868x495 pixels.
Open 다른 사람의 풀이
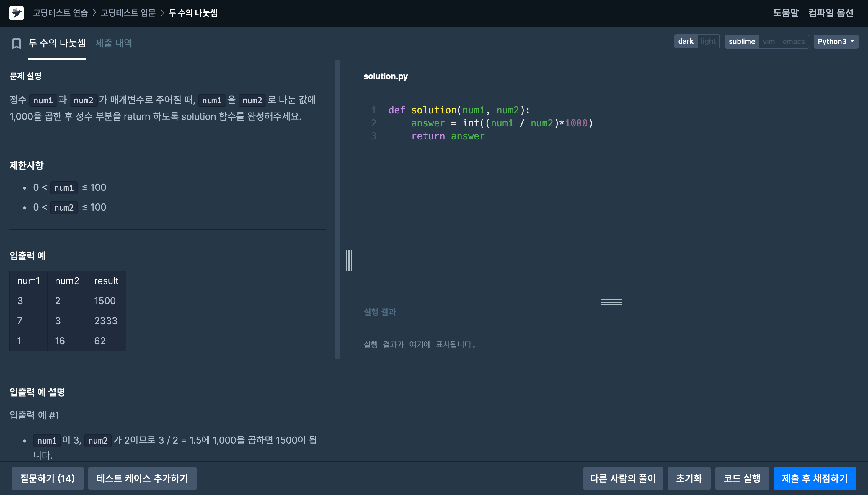[x=623, y=478]
